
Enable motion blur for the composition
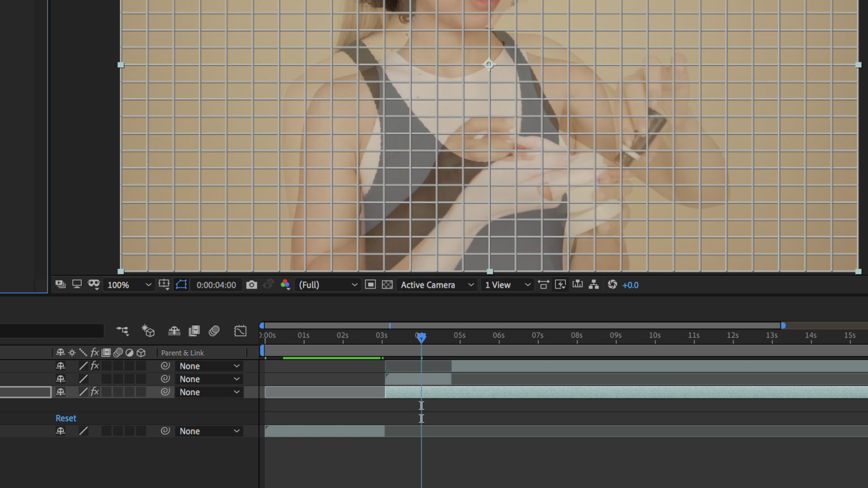click(x=214, y=331)
